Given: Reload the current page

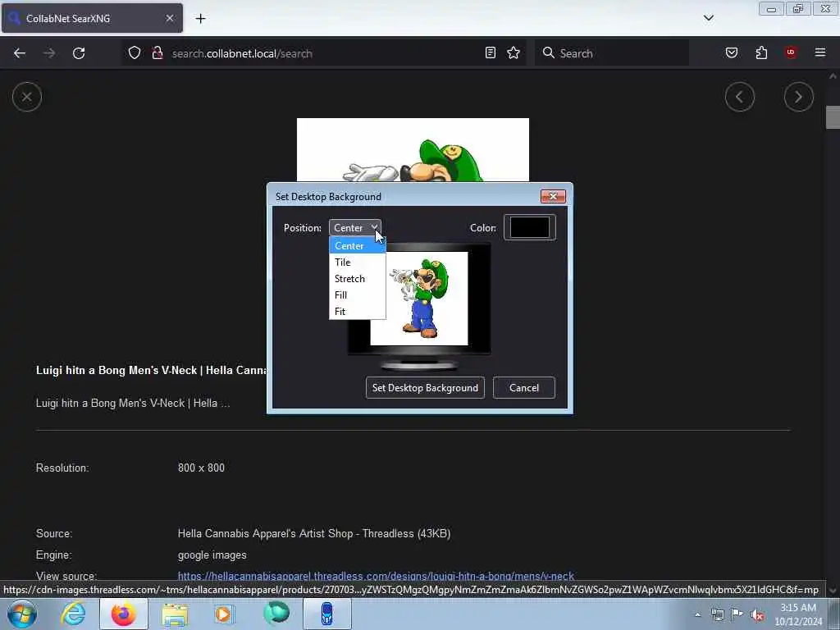Looking at the screenshot, I should (79, 53).
